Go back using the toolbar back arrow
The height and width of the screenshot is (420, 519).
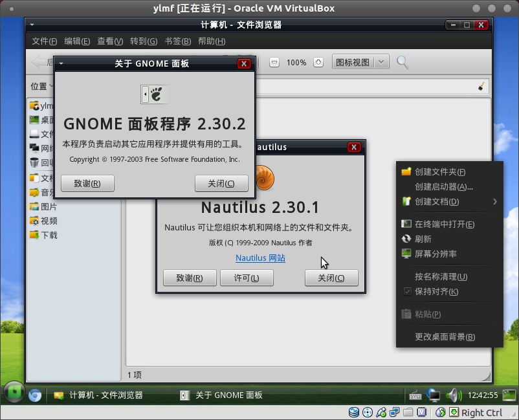pos(39,62)
